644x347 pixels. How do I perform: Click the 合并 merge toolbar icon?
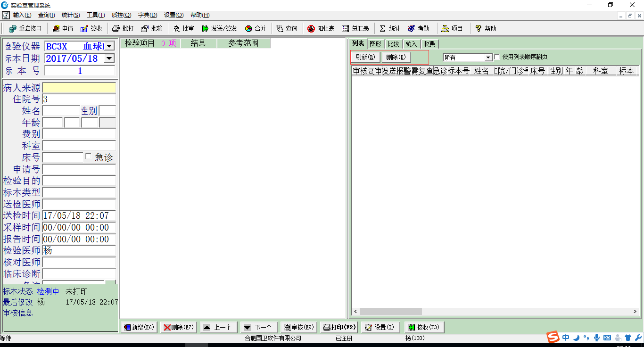coord(248,28)
